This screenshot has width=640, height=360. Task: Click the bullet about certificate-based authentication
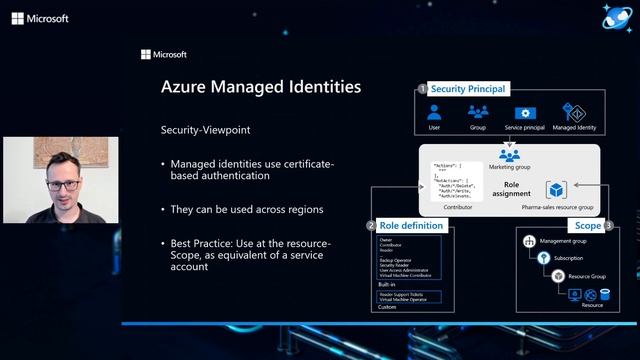252,170
